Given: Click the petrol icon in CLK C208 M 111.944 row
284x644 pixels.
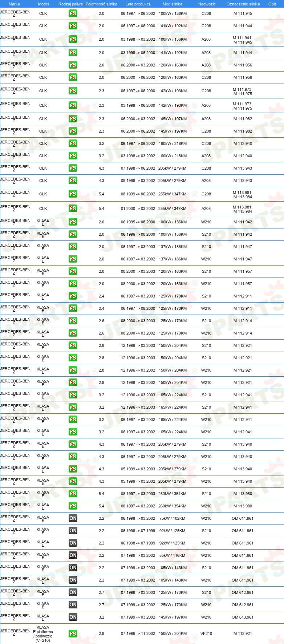Looking at the screenshot, I should click(73, 26).
